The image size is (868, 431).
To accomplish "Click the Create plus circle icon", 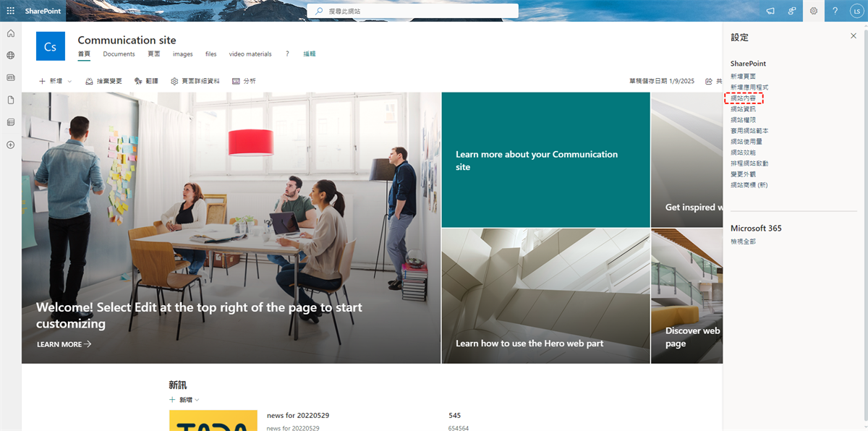I will [10, 145].
